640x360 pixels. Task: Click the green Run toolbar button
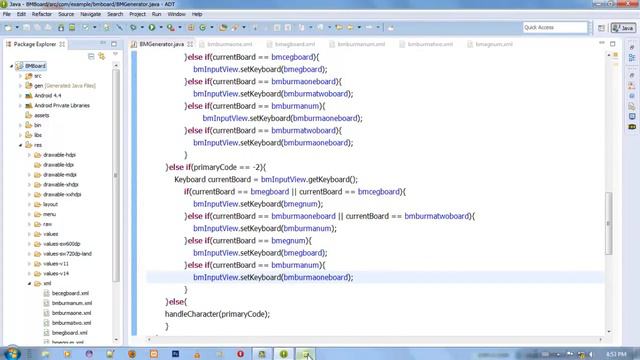coord(152,28)
